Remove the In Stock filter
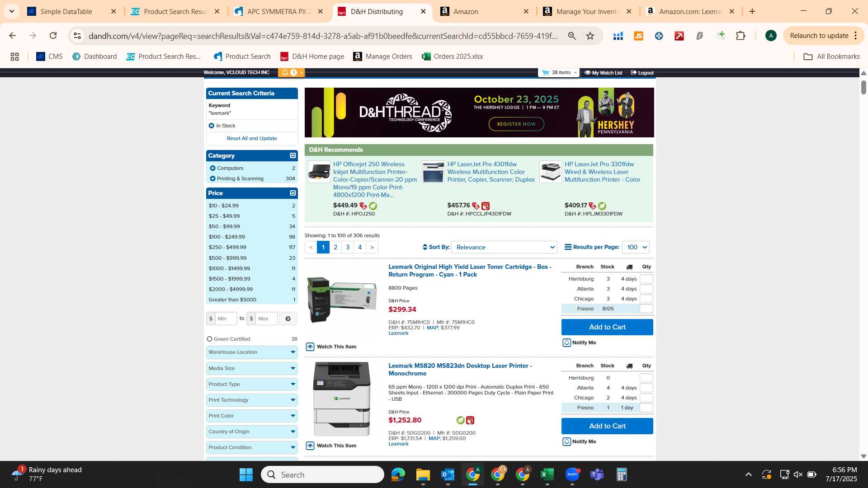 point(211,126)
